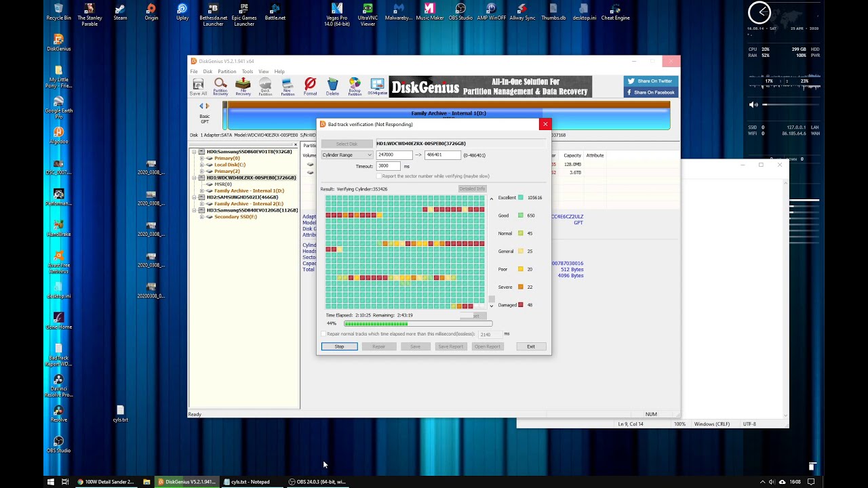Expand the Family Archive - Internal 2(E:) node
The height and width of the screenshot is (488, 868).
pos(201,203)
